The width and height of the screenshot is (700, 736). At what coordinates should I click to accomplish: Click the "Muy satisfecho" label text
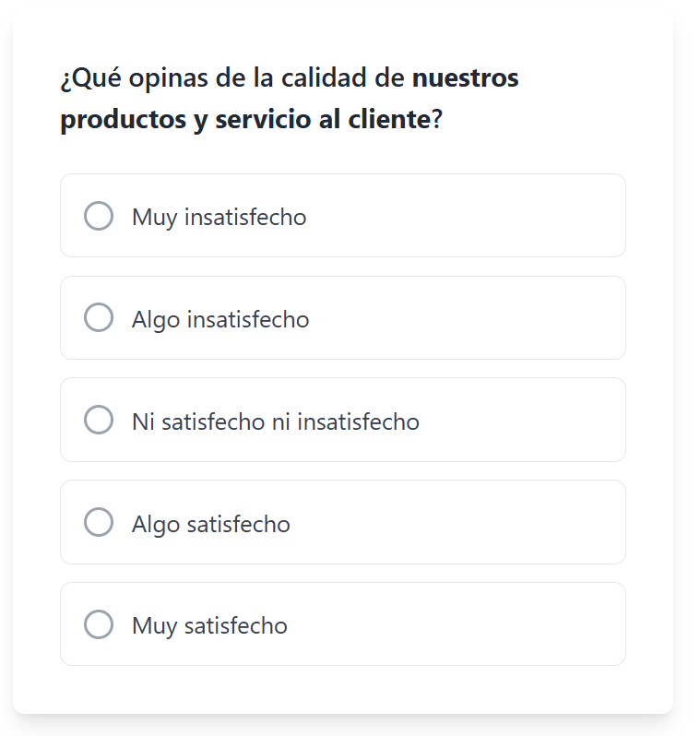coord(209,626)
